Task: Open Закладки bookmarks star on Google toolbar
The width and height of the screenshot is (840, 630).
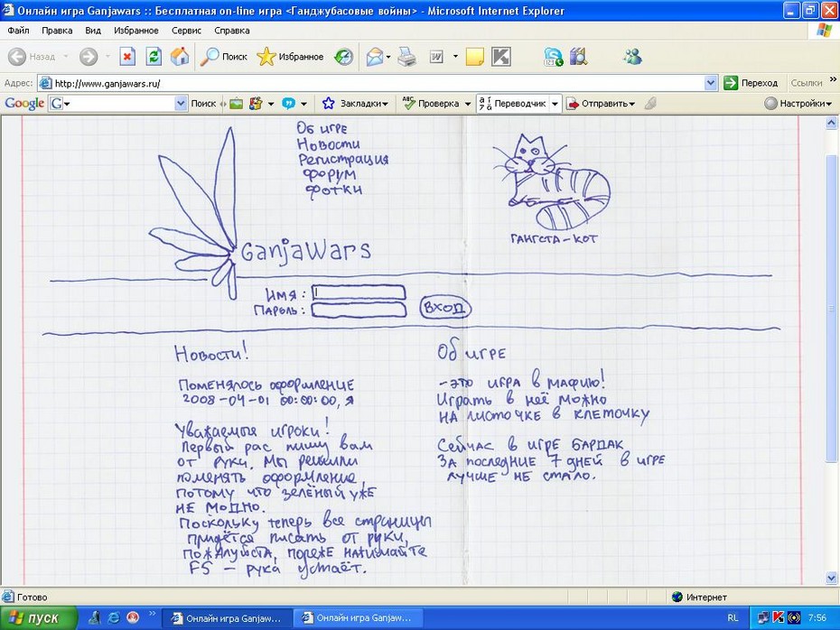Action: [355, 103]
